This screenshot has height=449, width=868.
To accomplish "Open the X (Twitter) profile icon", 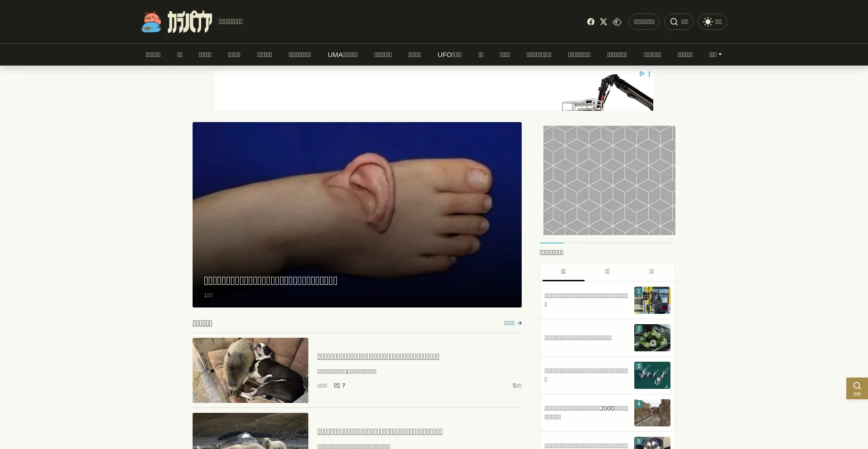I will pyautogui.click(x=604, y=22).
